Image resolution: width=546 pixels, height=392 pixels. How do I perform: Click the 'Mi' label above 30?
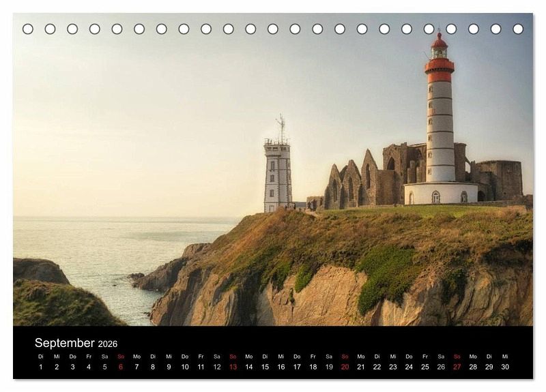pos(505,357)
